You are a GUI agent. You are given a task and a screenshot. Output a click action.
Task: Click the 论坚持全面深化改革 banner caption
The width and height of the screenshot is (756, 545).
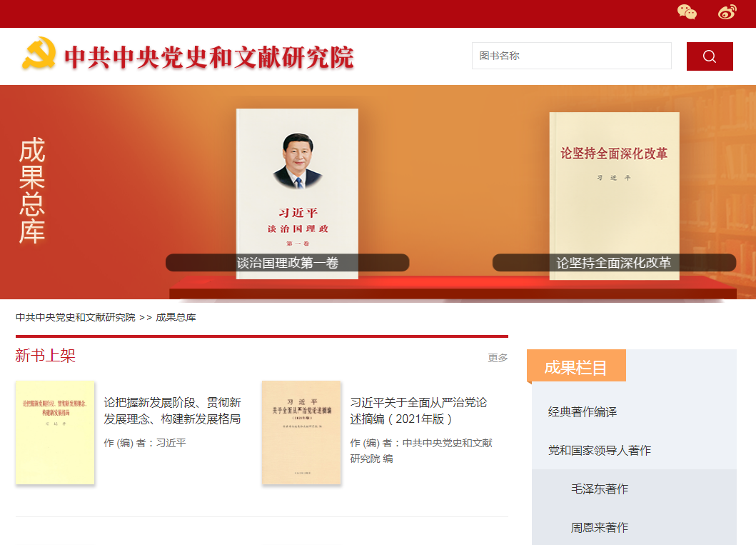[x=613, y=262]
